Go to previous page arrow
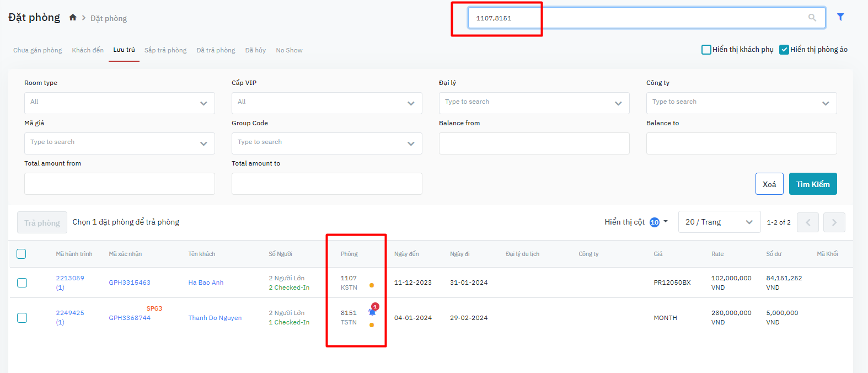The height and width of the screenshot is (373, 868). pyautogui.click(x=808, y=222)
